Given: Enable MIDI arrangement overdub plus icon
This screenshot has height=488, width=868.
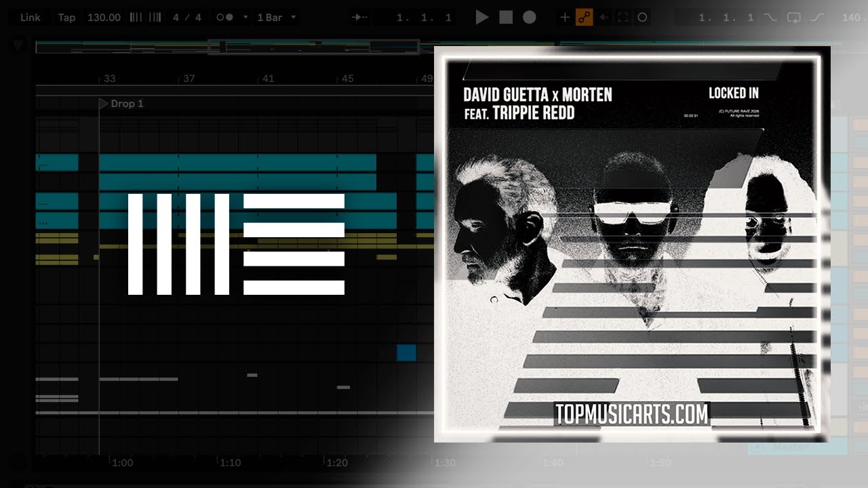Looking at the screenshot, I should pos(564,18).
